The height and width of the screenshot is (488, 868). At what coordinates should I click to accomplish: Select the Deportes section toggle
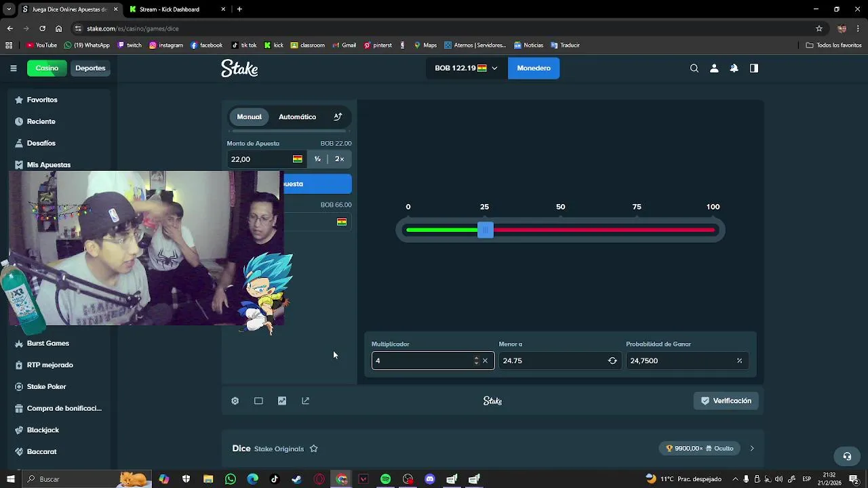pyautogui.click(x=90, y=68)
